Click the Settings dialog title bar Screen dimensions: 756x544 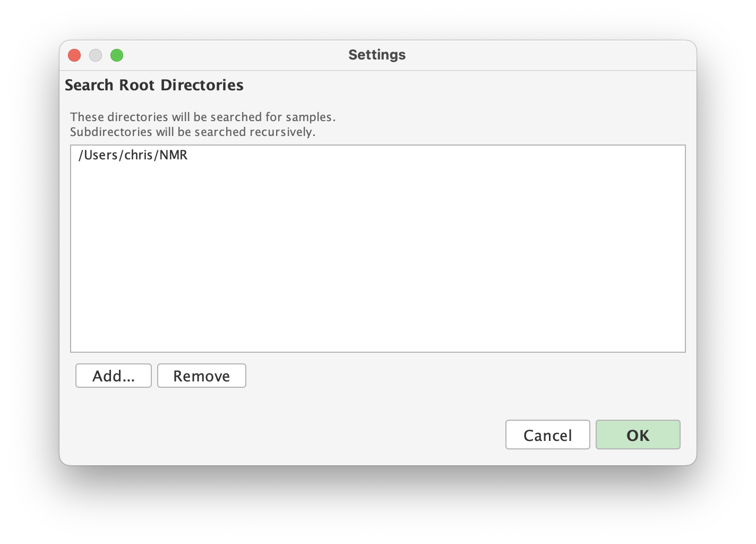(x=377, y=55)
